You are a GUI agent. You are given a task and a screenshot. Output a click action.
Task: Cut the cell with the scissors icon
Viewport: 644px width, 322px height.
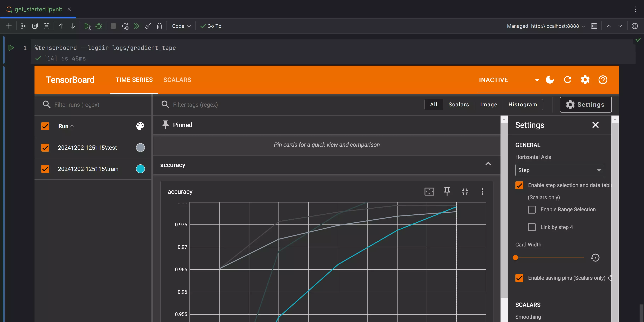tap(23, 26)
